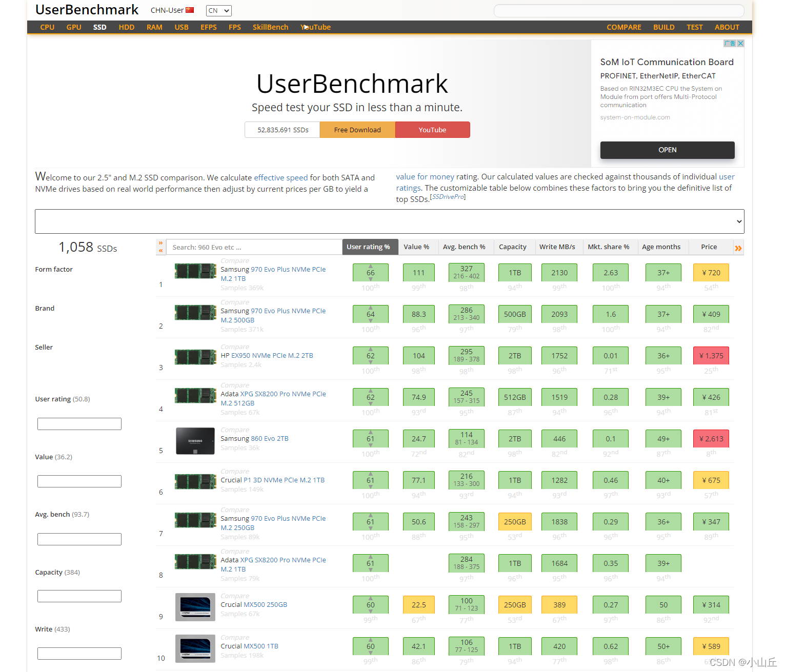Open the Samsung 970 Evo Plus M.2 500GB link
785x672 pixels.
[273, 315]
